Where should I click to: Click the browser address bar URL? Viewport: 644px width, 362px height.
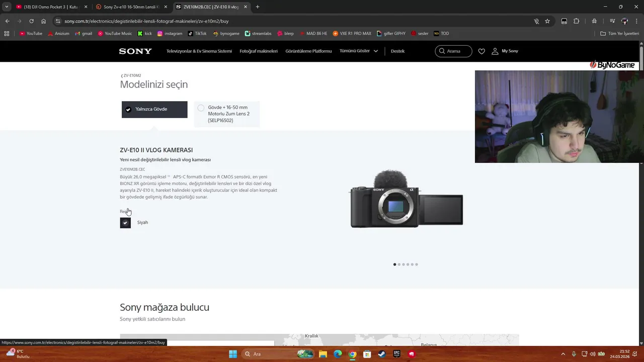146,21
